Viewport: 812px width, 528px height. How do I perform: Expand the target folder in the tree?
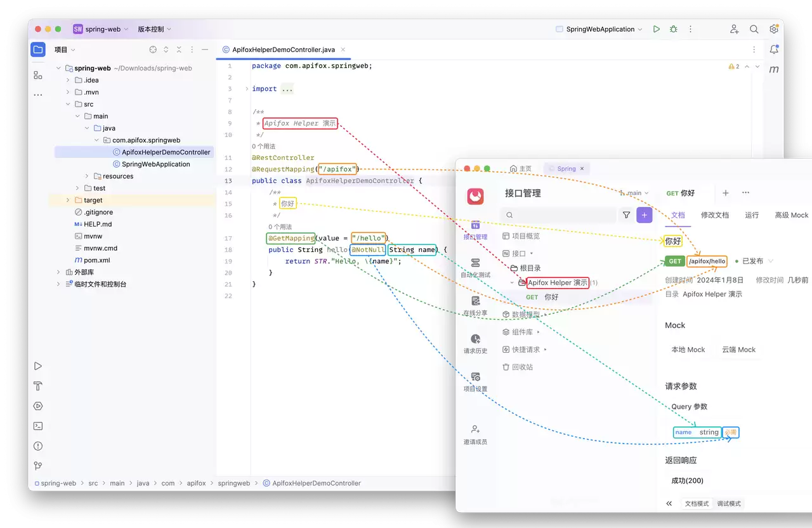(x=69, y=201)
